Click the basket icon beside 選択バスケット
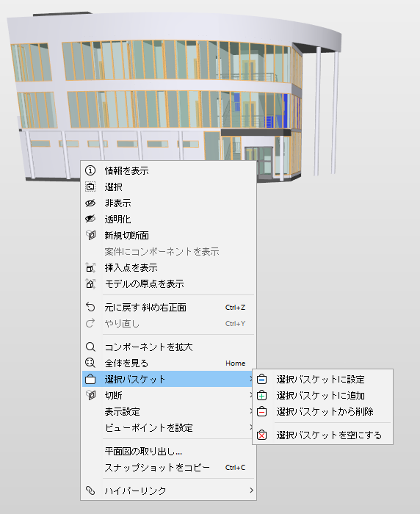The width and height of the screenshot is (420, 514). tap(90, 380)
